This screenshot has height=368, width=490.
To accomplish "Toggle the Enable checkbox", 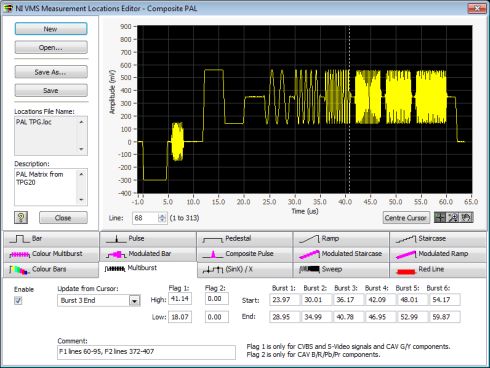I will click(18, 301).
